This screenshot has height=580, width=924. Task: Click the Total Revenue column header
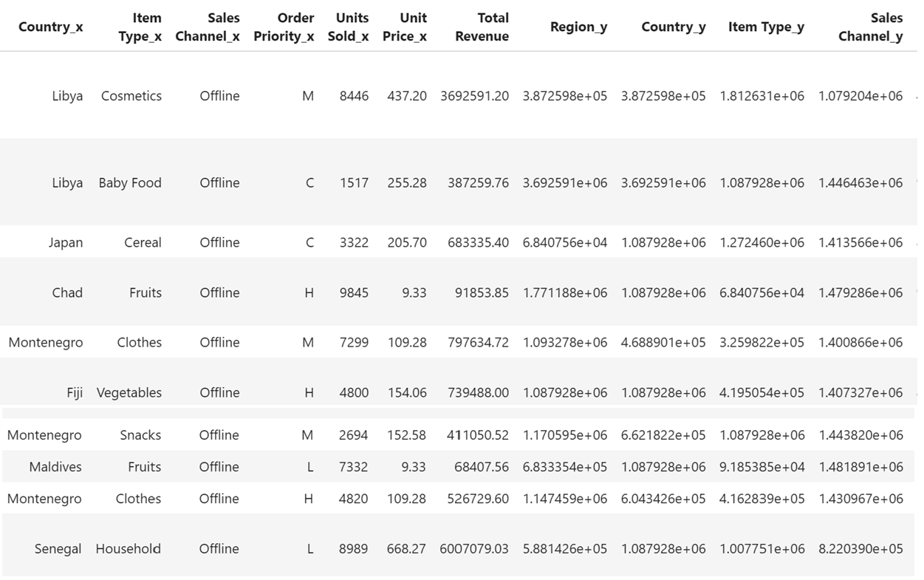tap(482, 27)
